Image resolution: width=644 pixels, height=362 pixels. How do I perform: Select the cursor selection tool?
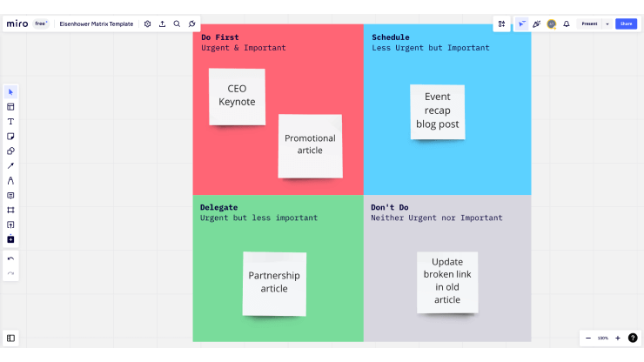click(x=10, y=92)
